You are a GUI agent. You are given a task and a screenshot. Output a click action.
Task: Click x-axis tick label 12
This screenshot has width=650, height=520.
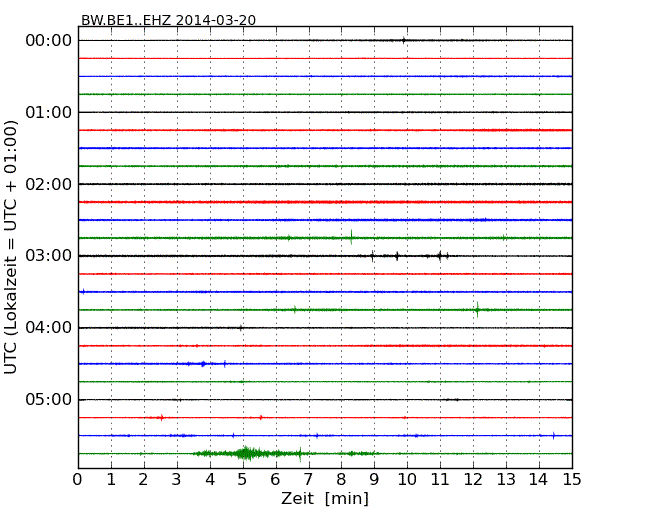473,480
